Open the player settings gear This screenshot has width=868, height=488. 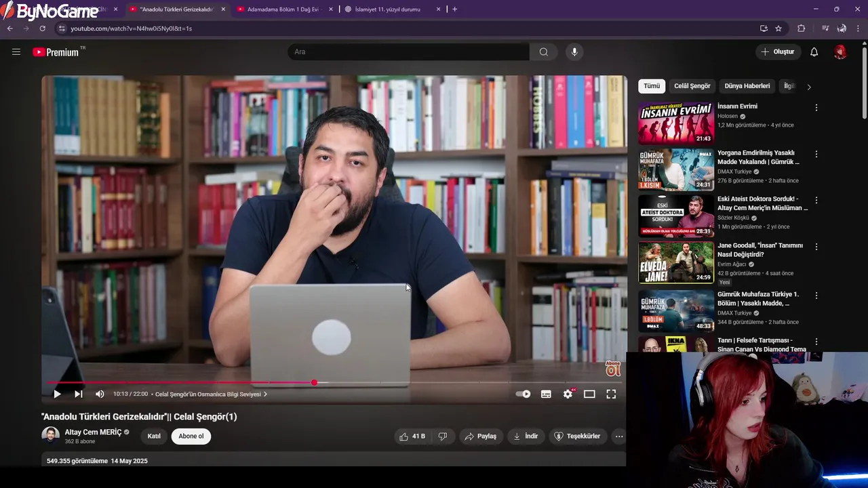[x=568, y=394]
